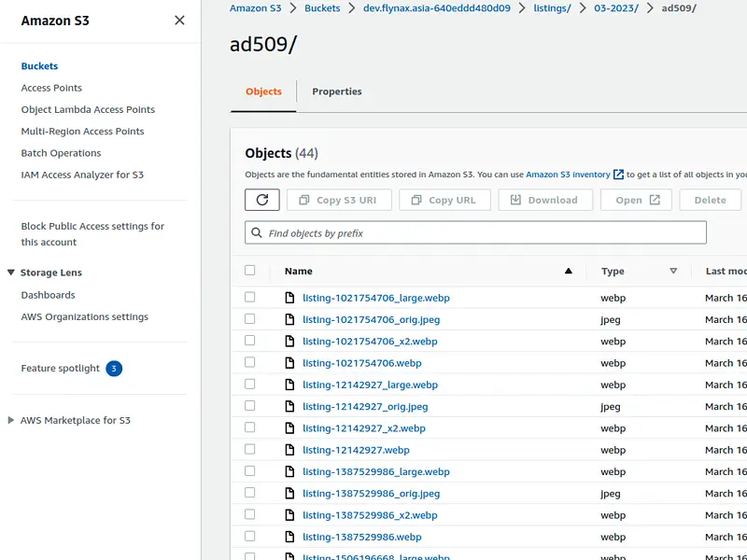Follow the Amazon S3 inventory link

point(568,175)
